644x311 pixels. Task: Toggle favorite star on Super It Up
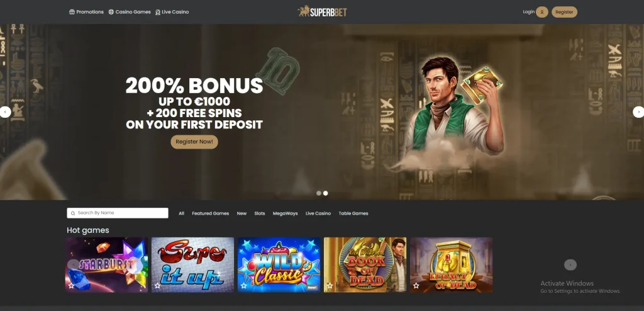[x=157, y=285]
